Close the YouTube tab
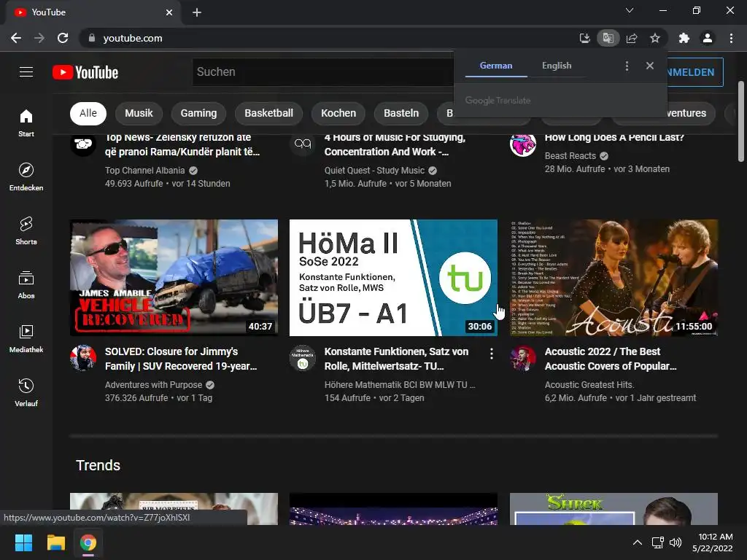This screenshot has width=747, height=560. click(x=169, y=12)
